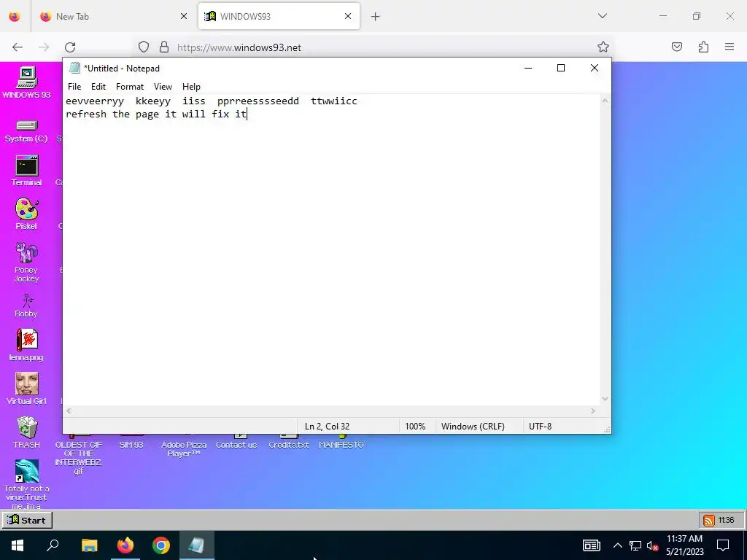Viewport: 747px width, 560px height.
Task: Click the Windows (CRLF) status entry
Action: pos(473,426)
